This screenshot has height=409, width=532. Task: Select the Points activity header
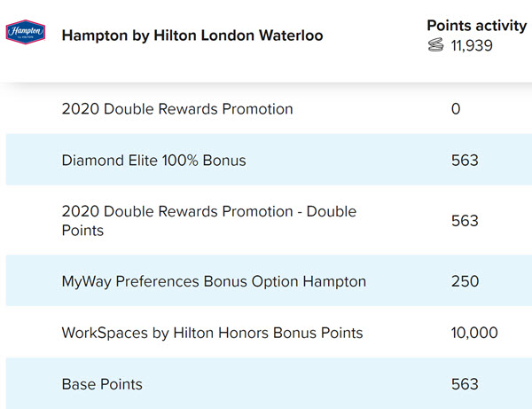click(x=477, y=26)
